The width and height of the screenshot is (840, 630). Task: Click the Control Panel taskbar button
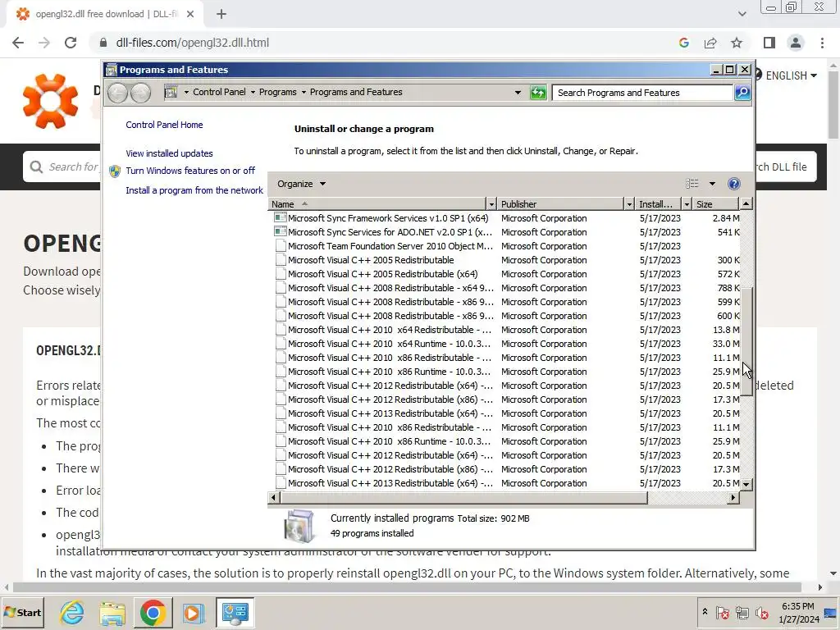235,612
